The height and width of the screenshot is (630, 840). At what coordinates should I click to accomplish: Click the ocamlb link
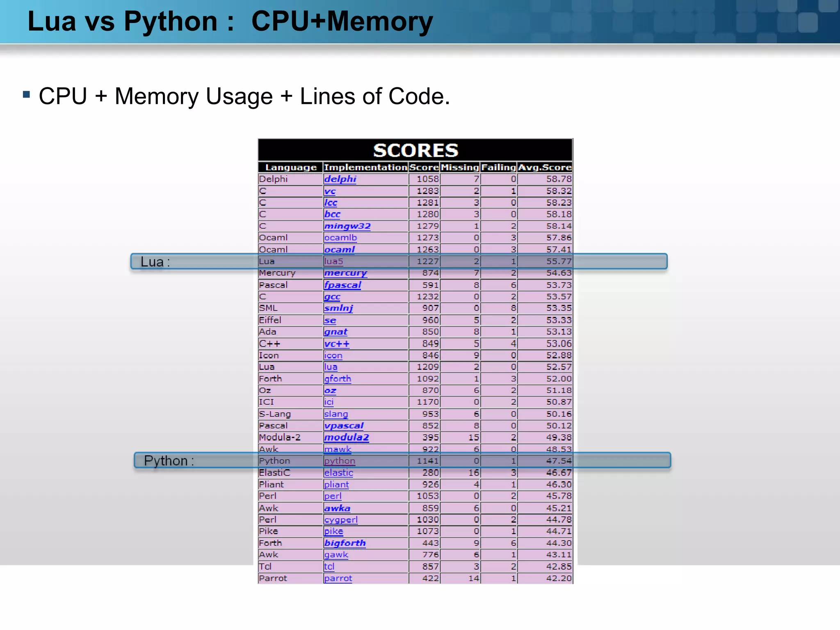coord(340,237)
